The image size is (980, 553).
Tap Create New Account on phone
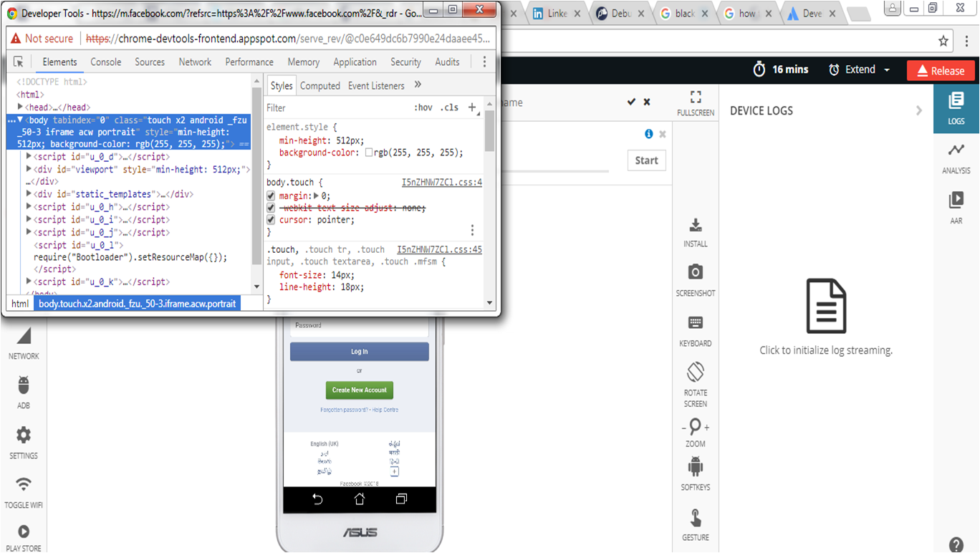point(360,390)
